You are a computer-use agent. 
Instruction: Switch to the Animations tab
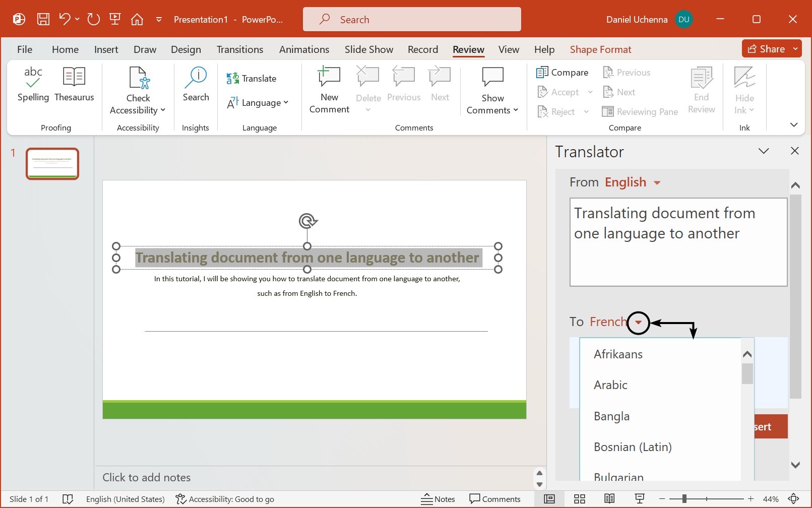tap(304, 49)
